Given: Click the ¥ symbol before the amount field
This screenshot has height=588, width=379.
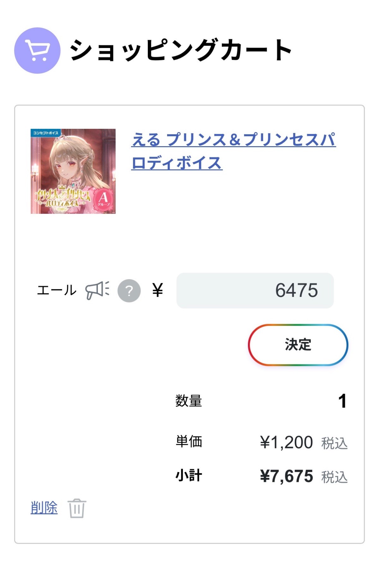Looking at the screenshot, I should pos(158,290).
